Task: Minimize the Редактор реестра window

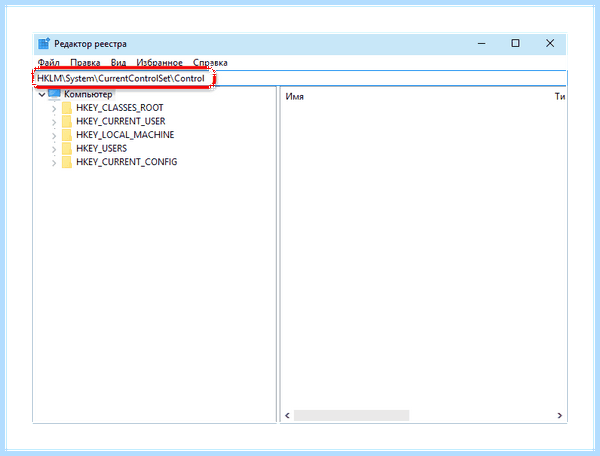Action: [x=481, y=44]
